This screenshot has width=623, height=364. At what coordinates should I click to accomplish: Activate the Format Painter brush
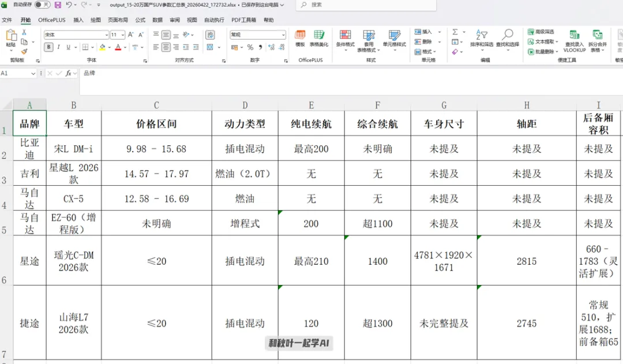coord(24,51)
